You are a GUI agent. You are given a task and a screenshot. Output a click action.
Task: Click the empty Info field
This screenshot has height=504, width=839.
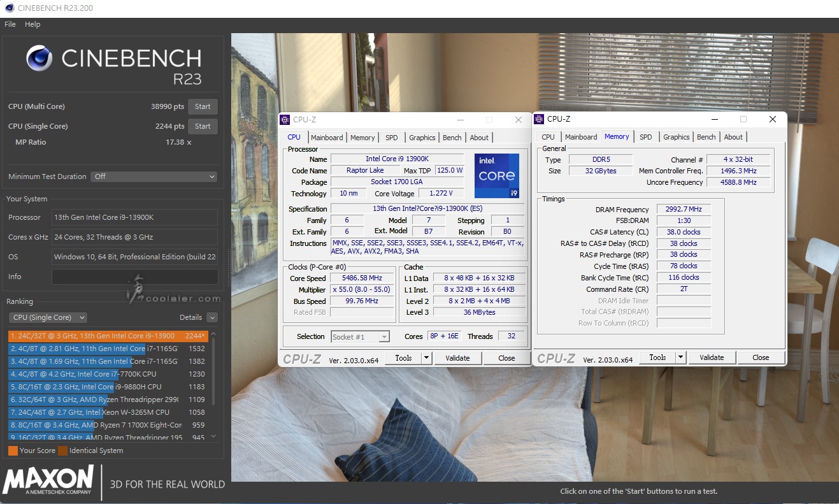pos(134,277)
